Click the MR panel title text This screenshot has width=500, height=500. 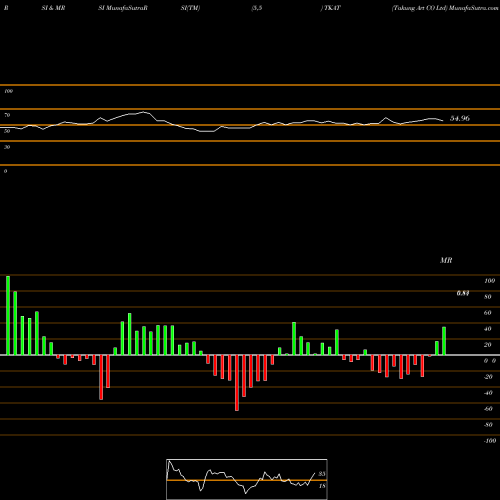(x=446, y=260)
